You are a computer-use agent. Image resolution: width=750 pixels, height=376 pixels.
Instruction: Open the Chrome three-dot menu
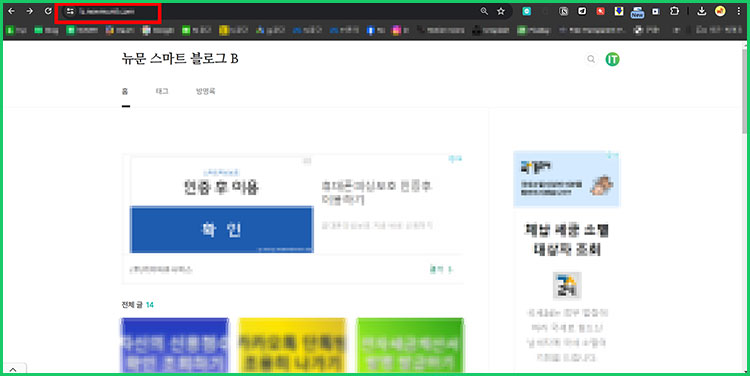point(739,11)
